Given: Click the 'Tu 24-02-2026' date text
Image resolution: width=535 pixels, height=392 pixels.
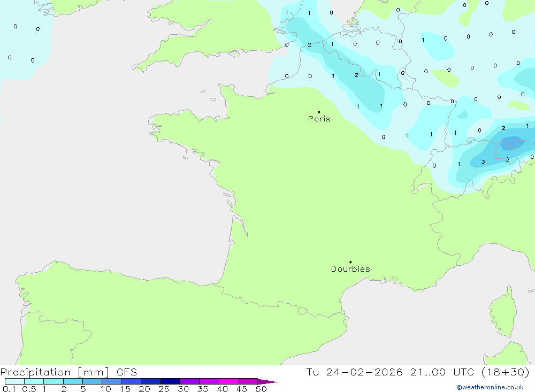Looking at the screenshot, I should coord(354,372).
